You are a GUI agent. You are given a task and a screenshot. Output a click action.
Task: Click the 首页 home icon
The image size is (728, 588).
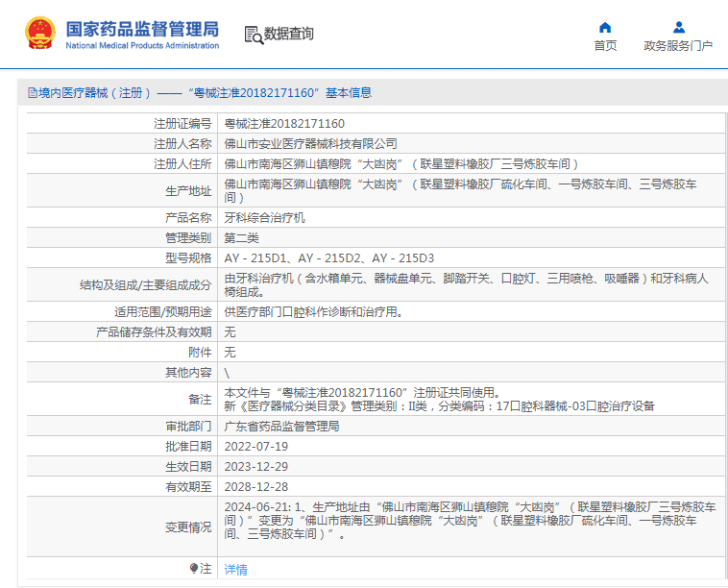coord(605,28)
